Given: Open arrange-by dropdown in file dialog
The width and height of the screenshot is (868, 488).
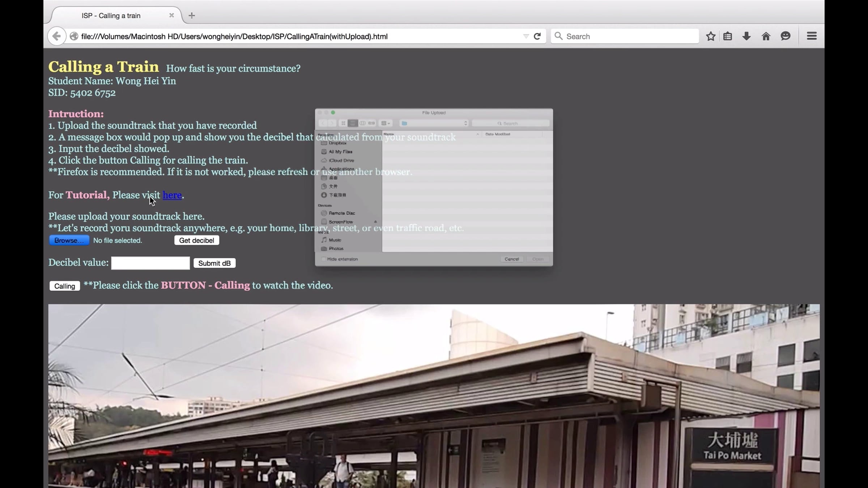Looking at the screenshot, I should [x=386, y=123].
